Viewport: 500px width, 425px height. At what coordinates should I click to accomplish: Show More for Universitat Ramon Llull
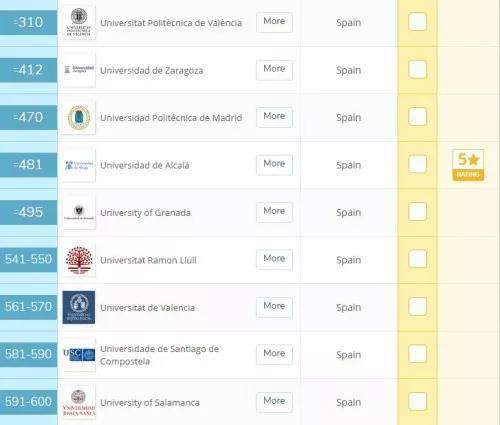(x=274, y=259)
